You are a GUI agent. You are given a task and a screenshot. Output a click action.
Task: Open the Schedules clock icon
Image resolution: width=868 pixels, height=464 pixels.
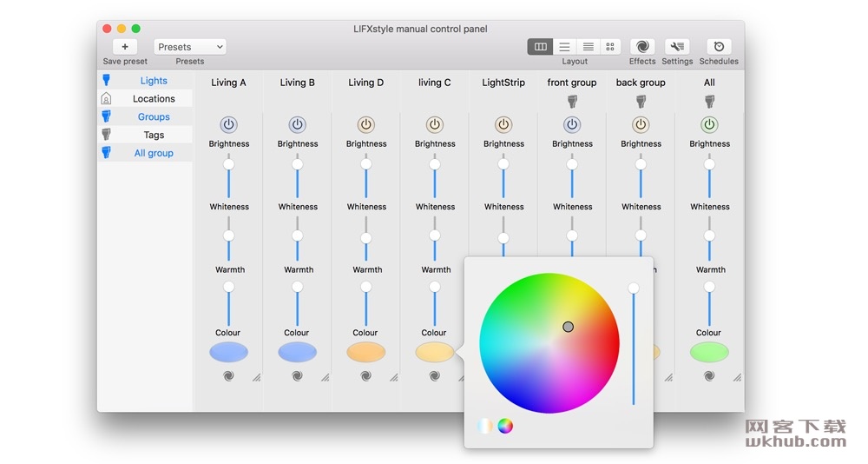click(x=719, y=47)
